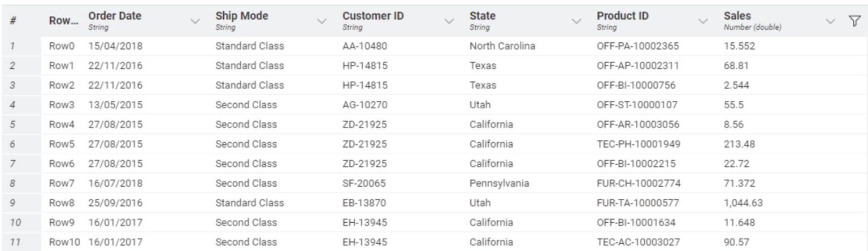Click the RowID column header
The width and height of the screenshot is (868, 251).
pyautogui.click(x=63, y=21)
